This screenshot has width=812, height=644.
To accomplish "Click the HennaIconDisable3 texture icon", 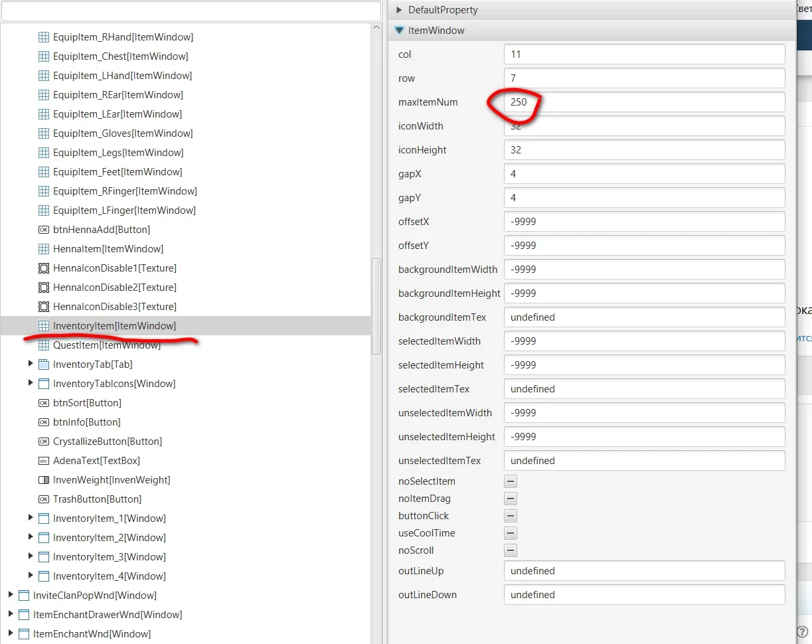I will pyautogui.click(x=44, y=307).
